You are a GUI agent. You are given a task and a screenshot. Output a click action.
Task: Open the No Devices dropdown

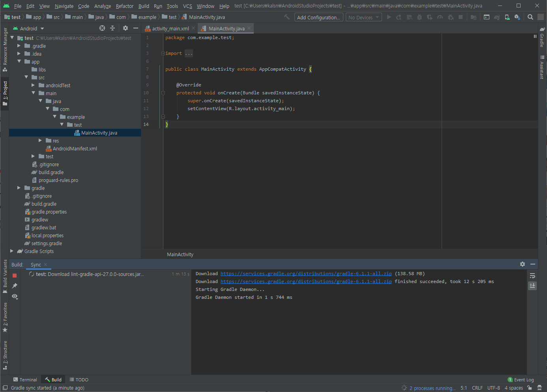(363, 17)
